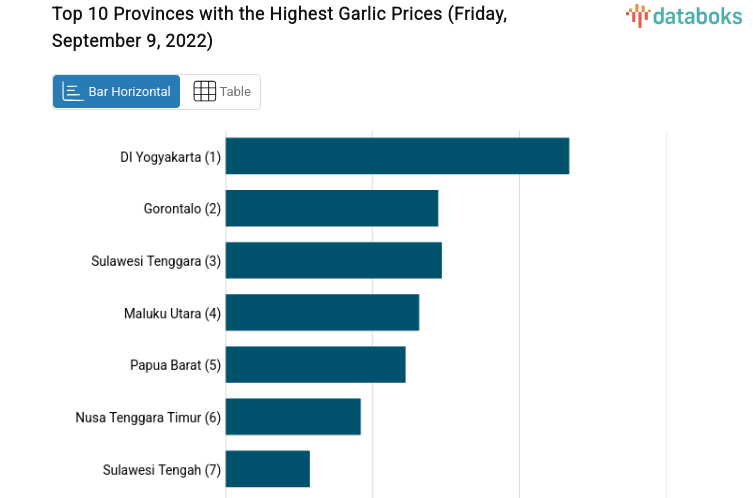This screenshot has height=498, width=753.
Task: Click the Papua Barat (5) label
Action: (x=175, y=365)
